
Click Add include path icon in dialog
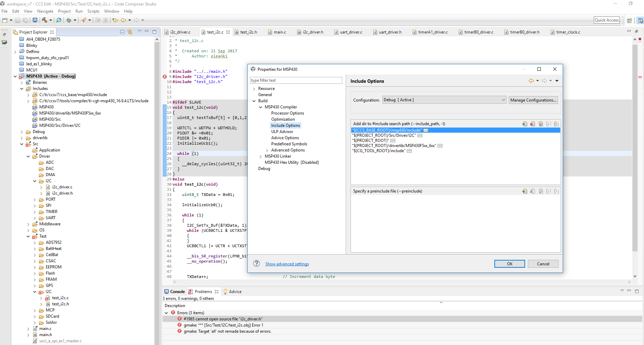[x=525, y=124]
